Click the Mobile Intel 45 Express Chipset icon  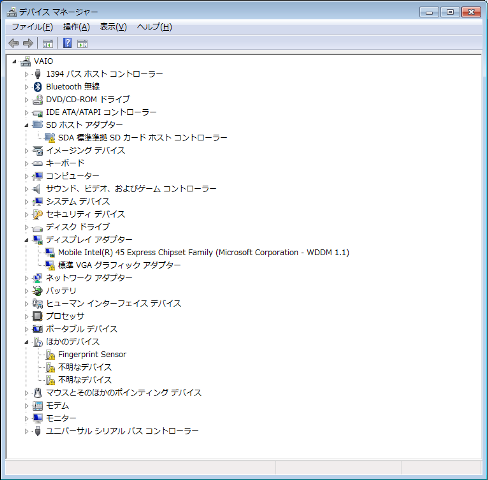pos(50,252)
